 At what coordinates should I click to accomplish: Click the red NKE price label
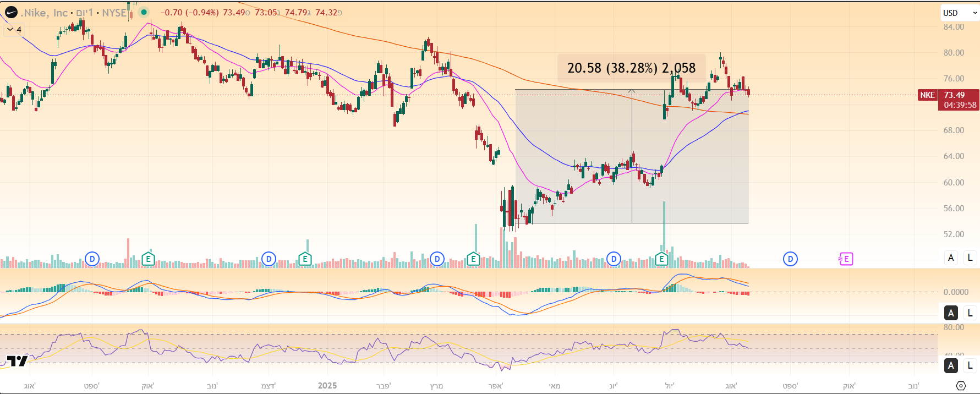tap(927, 95)
